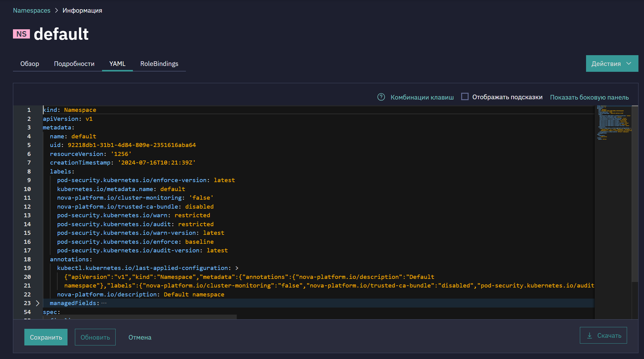This screenshot has width=644, height=359.
Task: Click the download arrow icon in Скачать
Action: [589, 336]
